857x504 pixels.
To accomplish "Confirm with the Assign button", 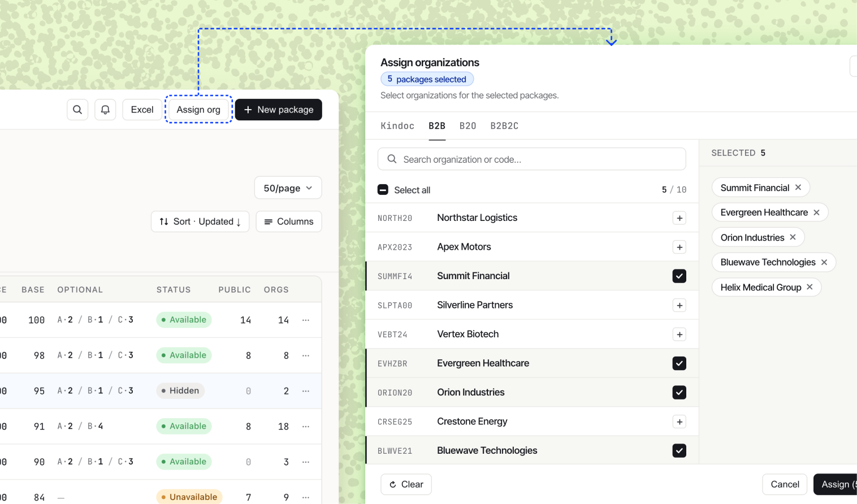I will pos(836,484).
